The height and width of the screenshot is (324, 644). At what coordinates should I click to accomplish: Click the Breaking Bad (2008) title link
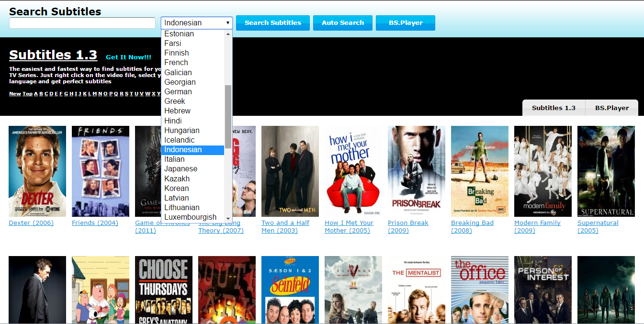tap(472, 227)
